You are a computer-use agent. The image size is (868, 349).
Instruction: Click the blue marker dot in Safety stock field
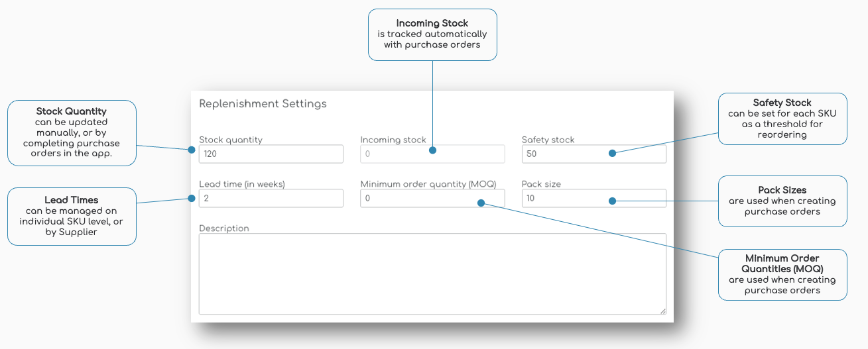coord(612,153)
